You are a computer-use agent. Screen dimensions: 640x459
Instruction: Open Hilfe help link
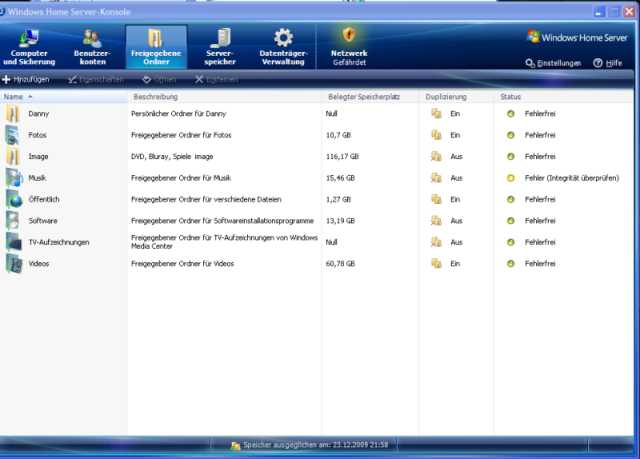pyautogui.click(x=608, y=63)
